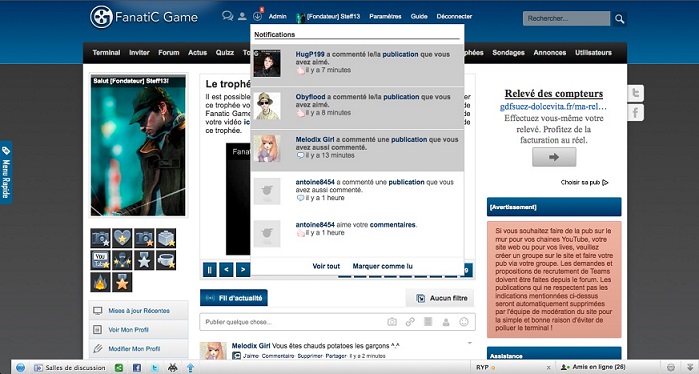The width and height of the screenshot is (699, 374).
Task: Pause the trophy slideshow
Action: [210, 270]
